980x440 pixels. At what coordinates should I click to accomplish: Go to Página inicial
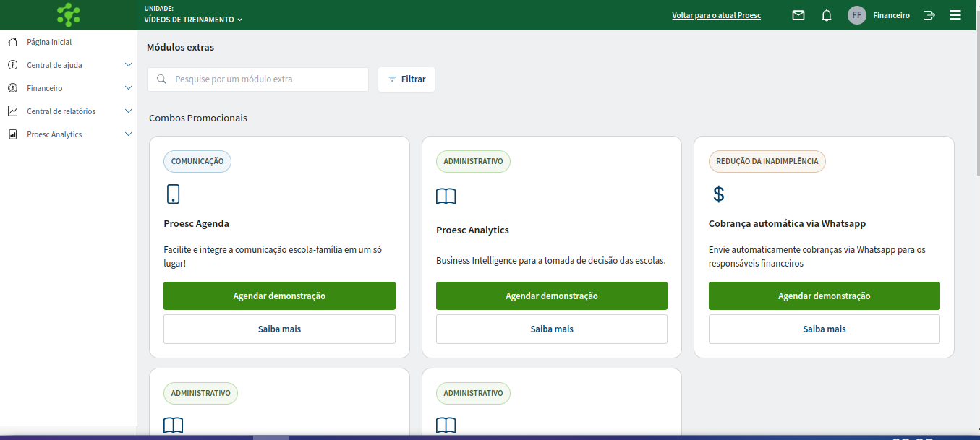point(49,42)
